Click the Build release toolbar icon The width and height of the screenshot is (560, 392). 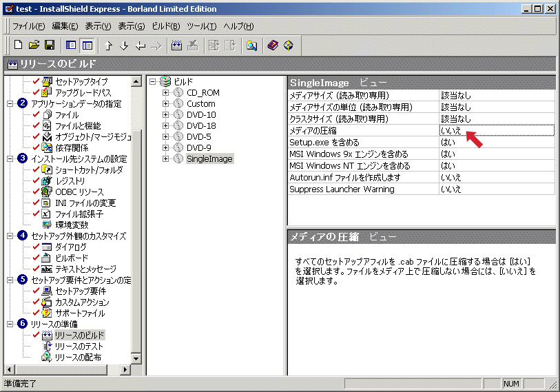click(176, 45)
